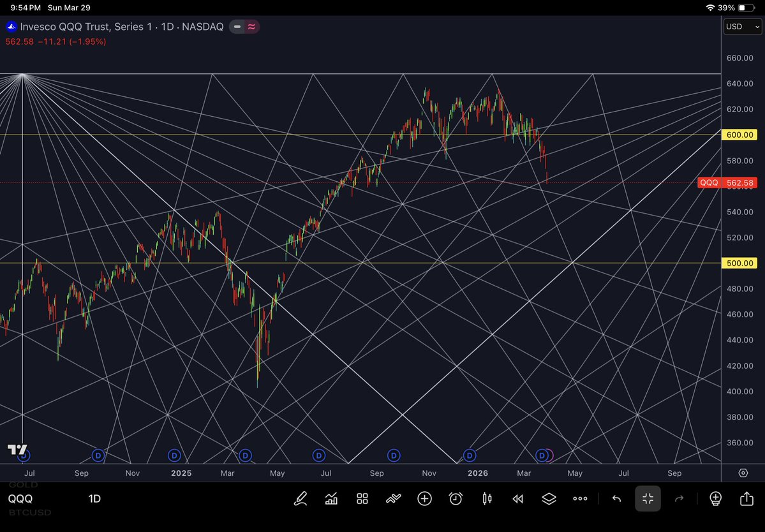
Task: Start bar replay with rewind icon
Action: point(517,499)
